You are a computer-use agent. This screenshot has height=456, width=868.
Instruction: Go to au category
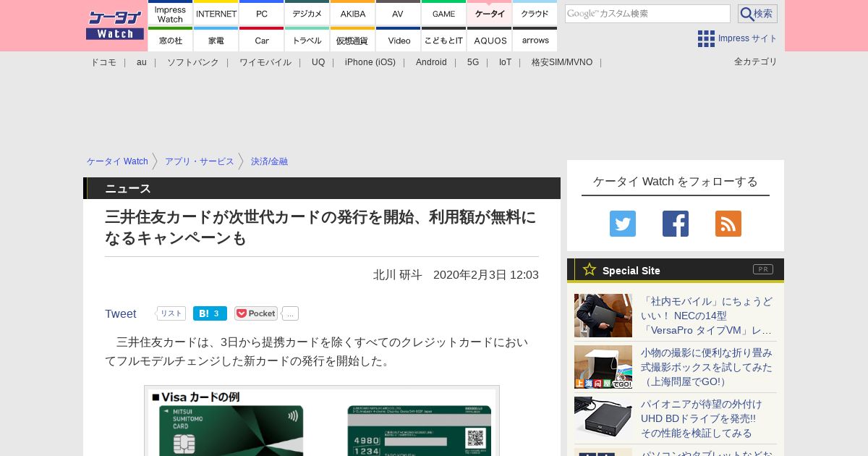[142, 62]
